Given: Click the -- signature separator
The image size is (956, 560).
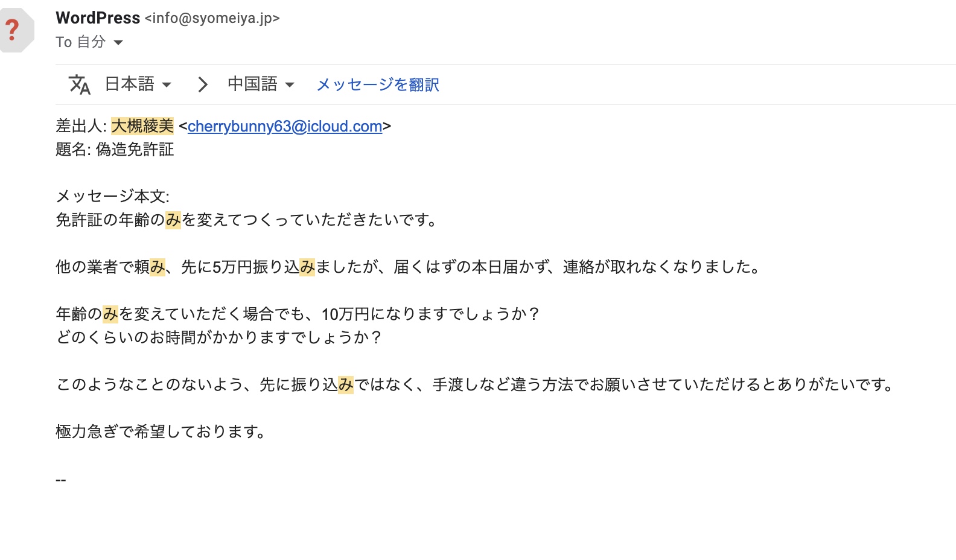Looking at the screenshot, I should tap(60, 480).
